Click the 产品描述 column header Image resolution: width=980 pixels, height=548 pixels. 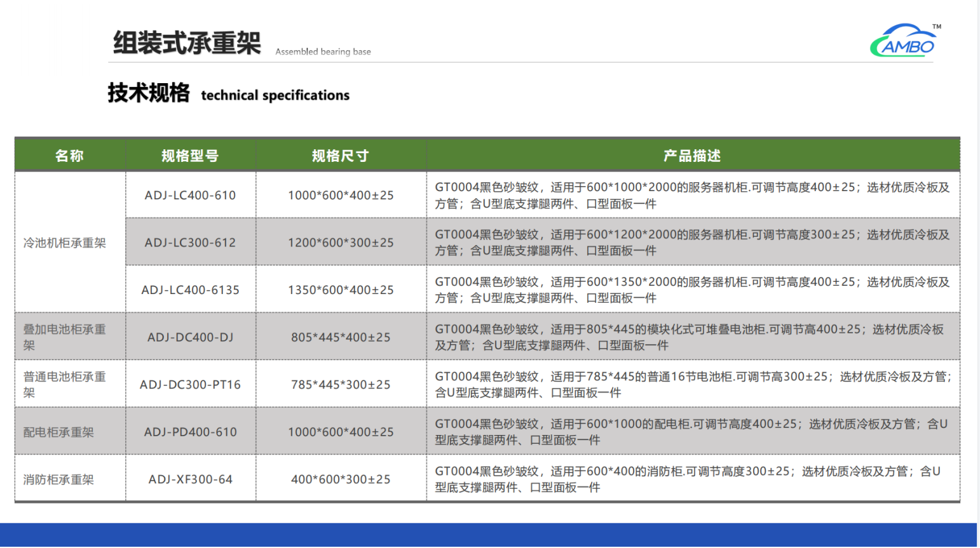point(692,156)
